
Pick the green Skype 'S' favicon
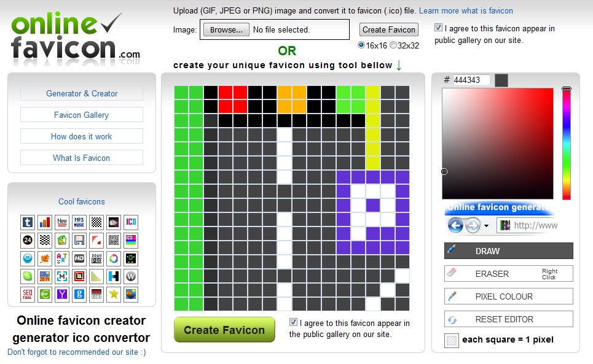coord(28,276)
